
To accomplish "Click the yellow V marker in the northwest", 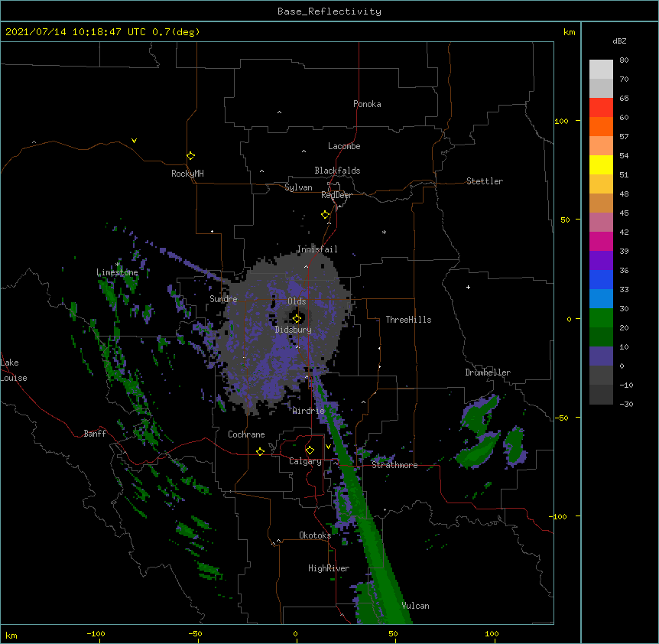I will click(134, 141).
